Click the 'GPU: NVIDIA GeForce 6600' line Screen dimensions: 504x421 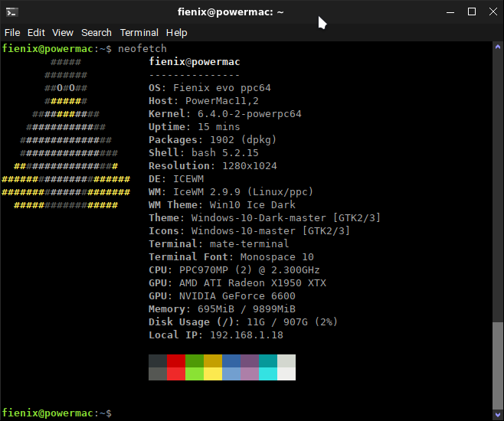pyautogui.click(x=222, y=295)
